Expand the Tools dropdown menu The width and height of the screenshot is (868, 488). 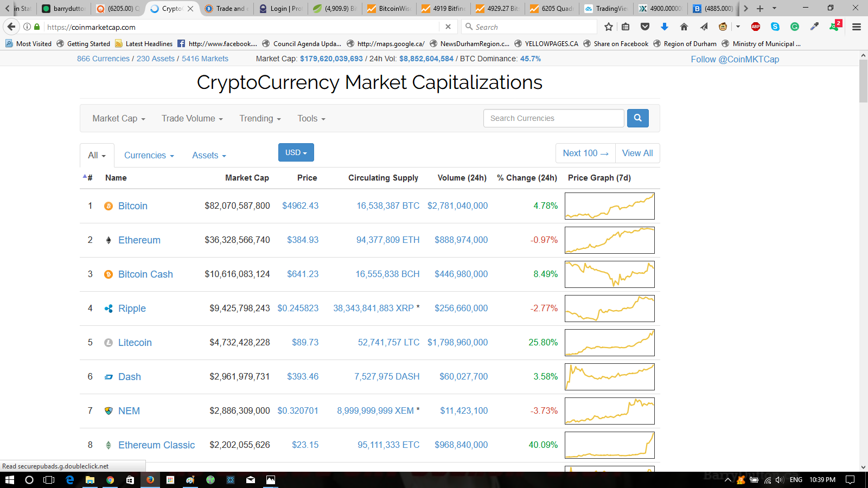[311, 118]
